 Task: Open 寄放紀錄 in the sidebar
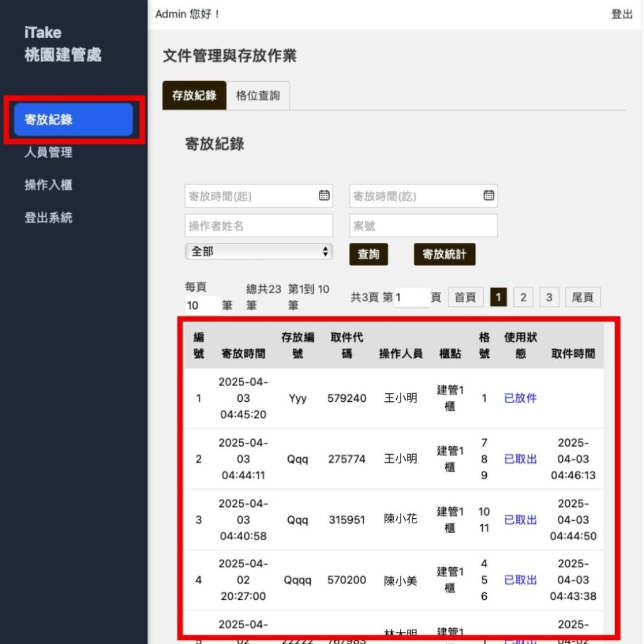click(x=73, y=119)
